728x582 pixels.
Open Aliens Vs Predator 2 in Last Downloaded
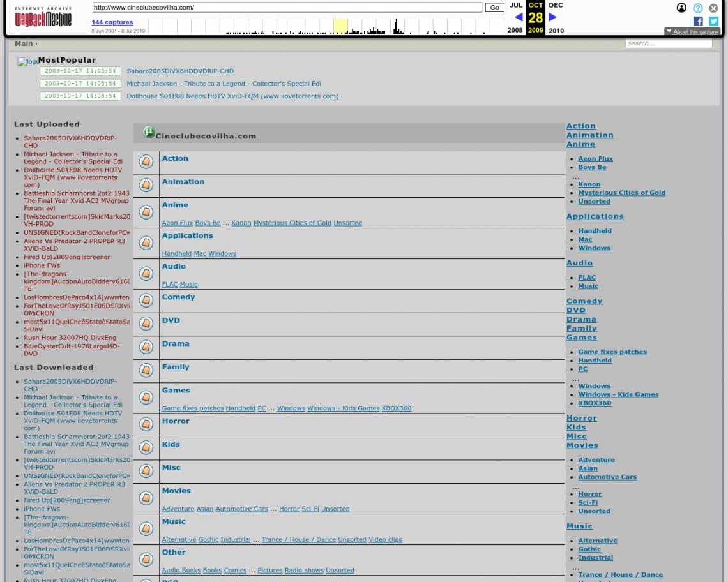click(x=74, y=488)
